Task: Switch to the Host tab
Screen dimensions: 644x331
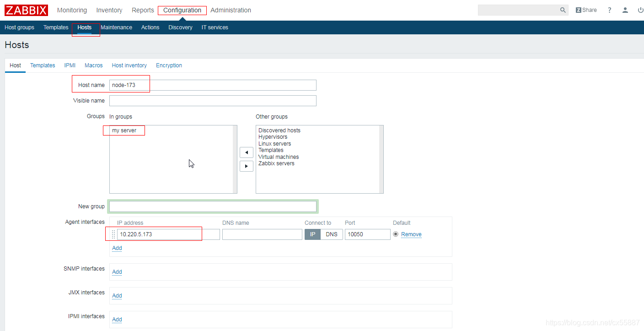Action: [15, 65]
